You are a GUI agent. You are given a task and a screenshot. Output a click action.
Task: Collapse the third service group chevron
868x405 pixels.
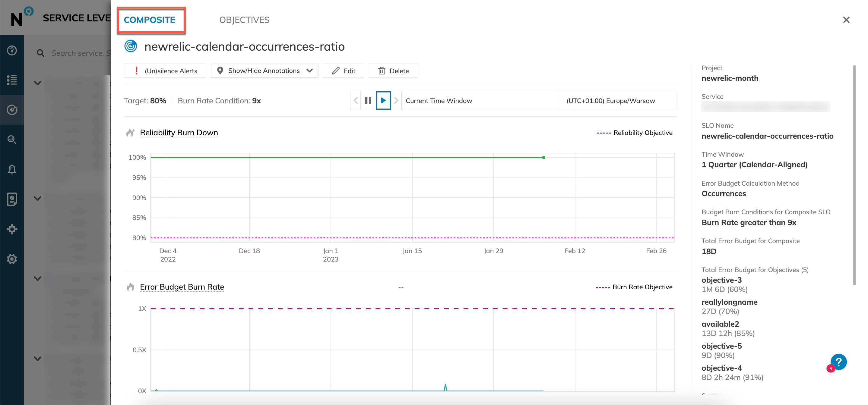(x=38, y=278)
